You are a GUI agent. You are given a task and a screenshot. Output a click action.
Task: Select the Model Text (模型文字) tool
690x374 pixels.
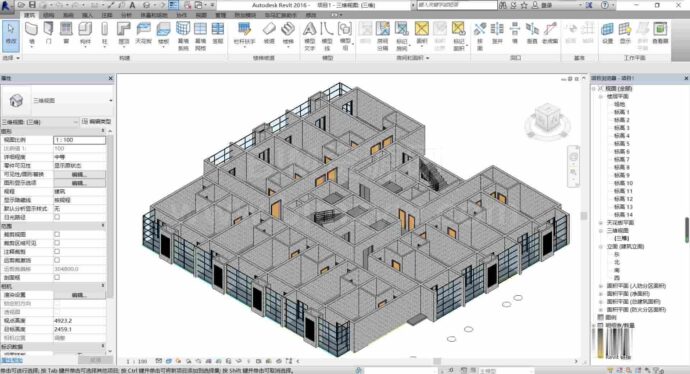(309, 35)
